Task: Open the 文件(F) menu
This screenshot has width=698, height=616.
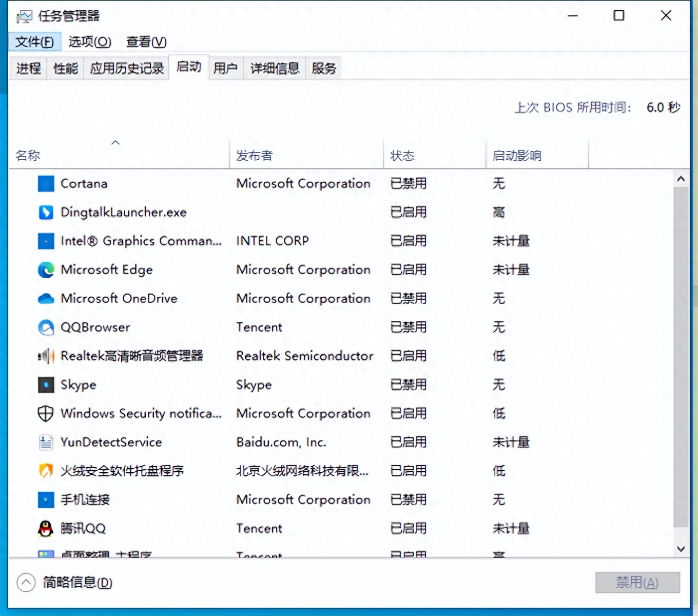Action: (34, 42)
